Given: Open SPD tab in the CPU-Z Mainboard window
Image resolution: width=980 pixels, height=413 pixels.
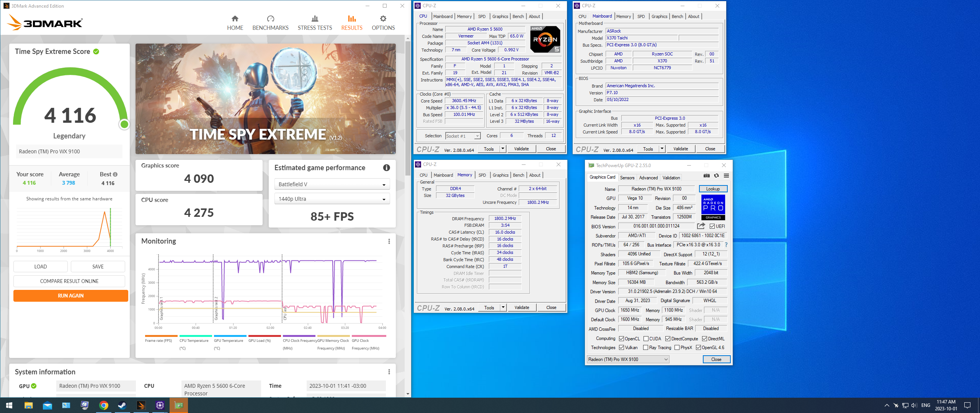Looking at the screenshot, I should tap(641, 16).
